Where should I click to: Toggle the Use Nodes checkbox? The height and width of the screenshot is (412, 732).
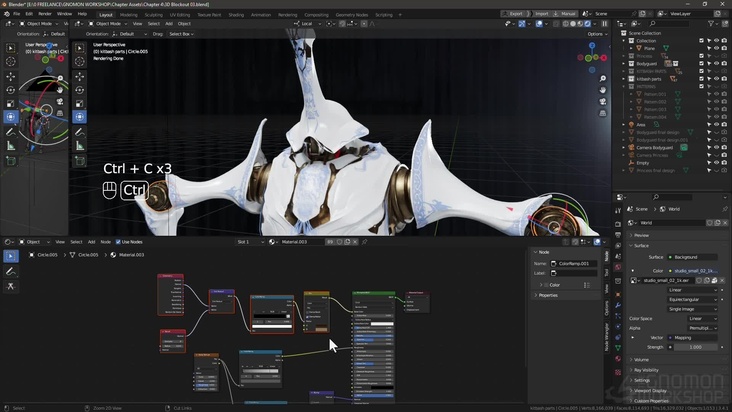click(118, 242)
